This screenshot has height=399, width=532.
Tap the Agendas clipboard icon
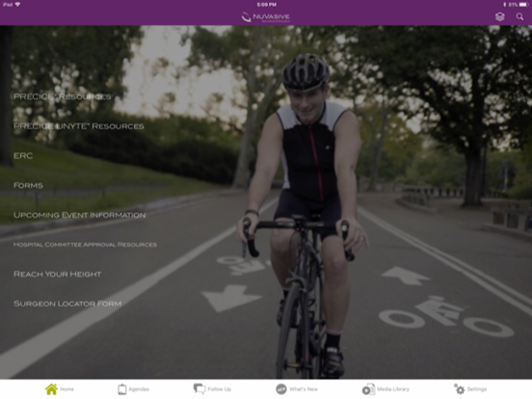click(122, 389)
